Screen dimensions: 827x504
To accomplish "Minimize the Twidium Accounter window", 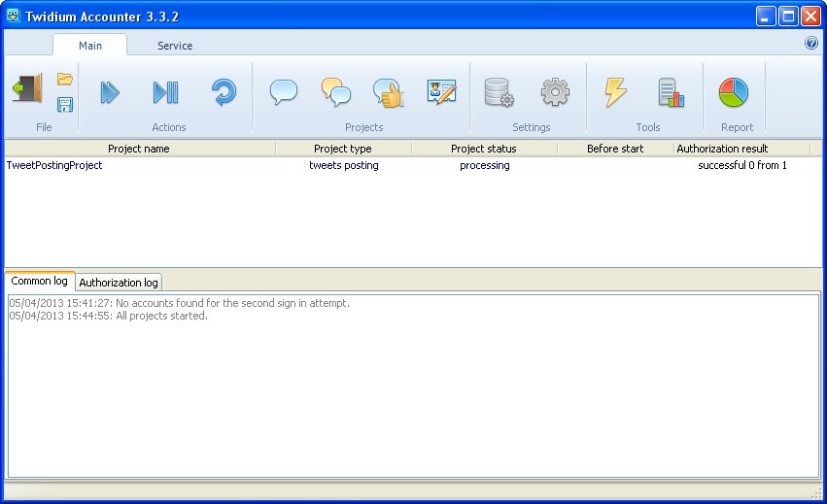I will pos(766,16).
